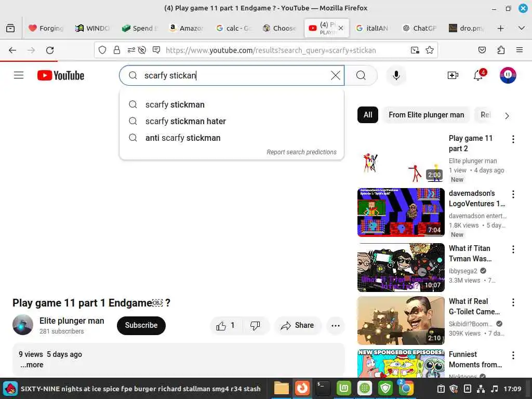Image resolution: width=532 pixels, height=399 pixels.
Task: Open options for What if Real G-Toilet video
Action: pyautogui.click(x=513, y=302)
